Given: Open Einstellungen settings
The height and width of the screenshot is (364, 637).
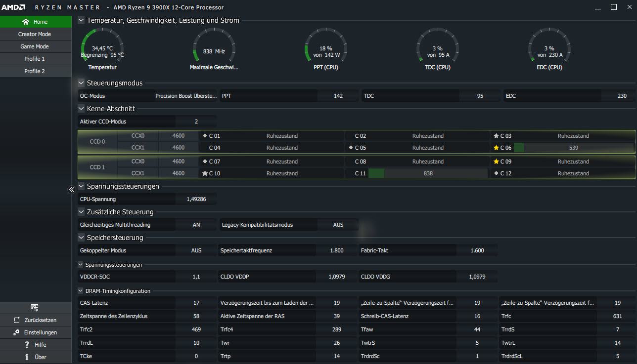Looking at the screenshot, I should pyautogui.click(x=36, y=332).
